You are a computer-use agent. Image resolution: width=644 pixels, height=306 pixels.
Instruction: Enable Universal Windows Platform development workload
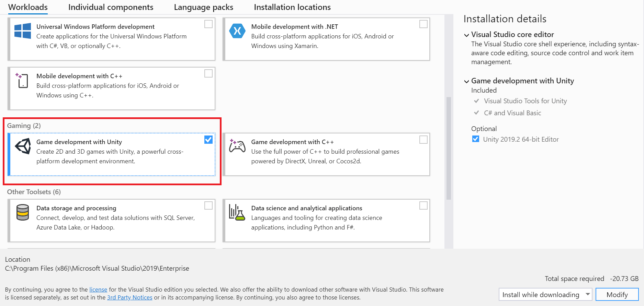(x=208, y=24)
